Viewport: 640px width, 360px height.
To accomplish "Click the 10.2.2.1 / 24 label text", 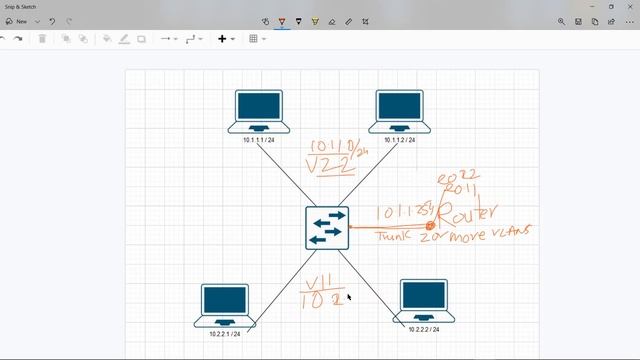I will pyautogui.click(x=225, y=334).
